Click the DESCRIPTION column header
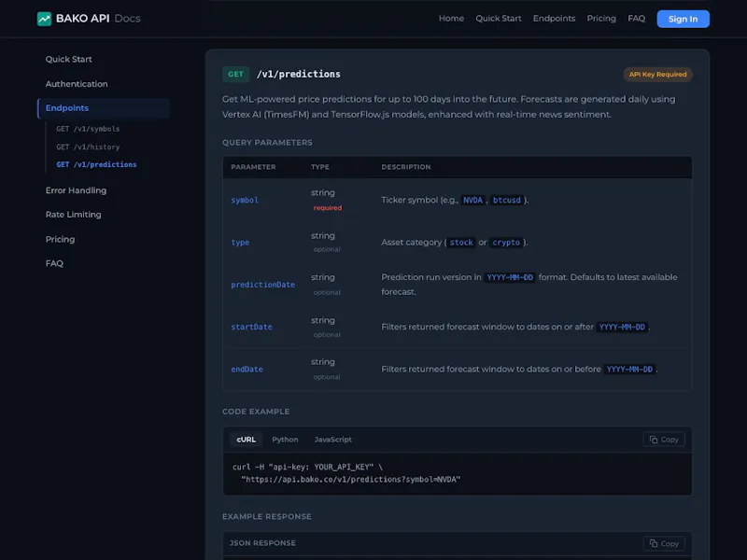This screenshot has height=560, width=747. [406, 167]
